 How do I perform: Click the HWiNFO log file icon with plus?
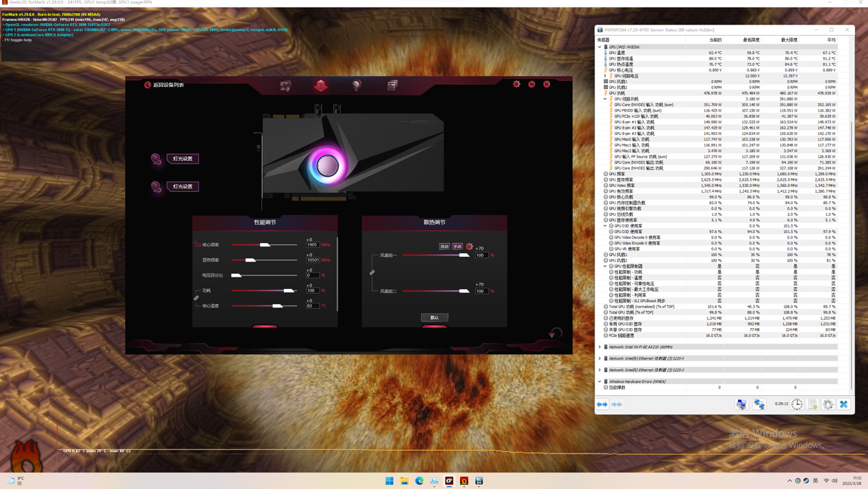pyautogui.click(x=813, y=404)
